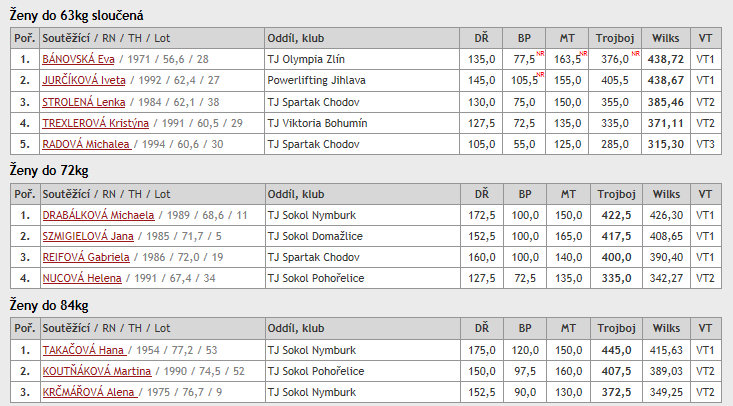This screenshot has width=733, height=406.
Task: Open DRABÁLKOVÁ Michaela competitor link
Action: click(x=98, y=215)
